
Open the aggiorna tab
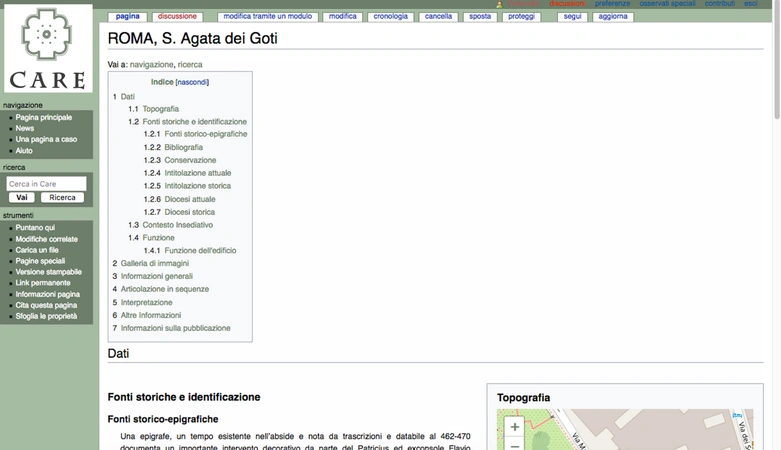[x=613, y=16]
